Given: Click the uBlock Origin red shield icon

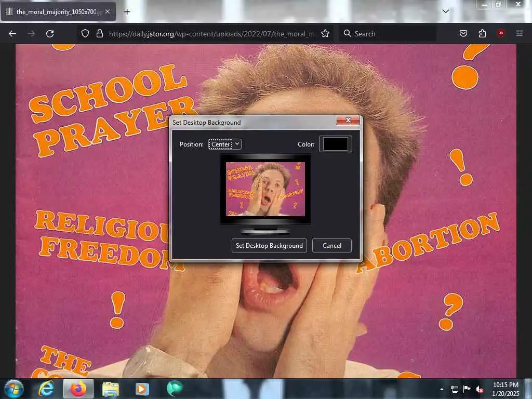Looking at the screenshot, I should (x=500, y=33).
